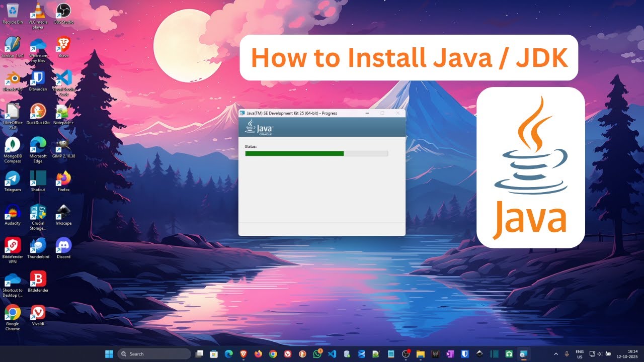Select the Brave desktop shortcut
Viewport: 644px width, 362px height.
63,47
